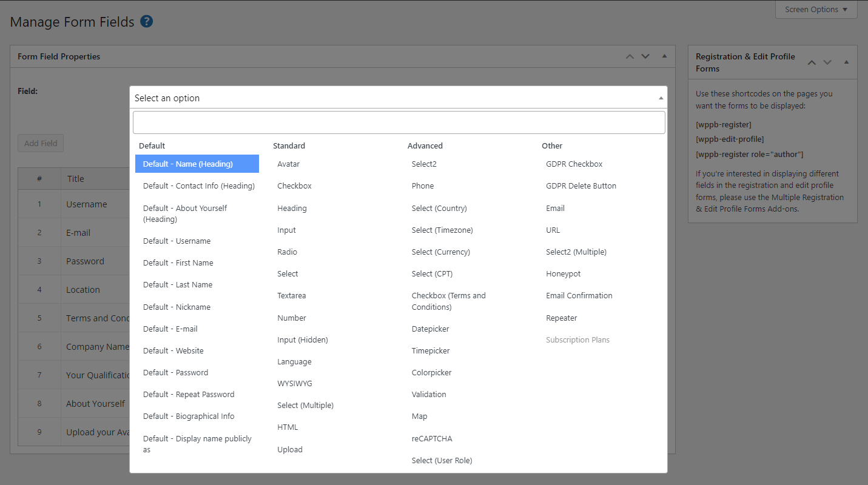The width and height of the screenshot is (868, 485).
Task: Click the Add Field button
Action: pos(41,144)
